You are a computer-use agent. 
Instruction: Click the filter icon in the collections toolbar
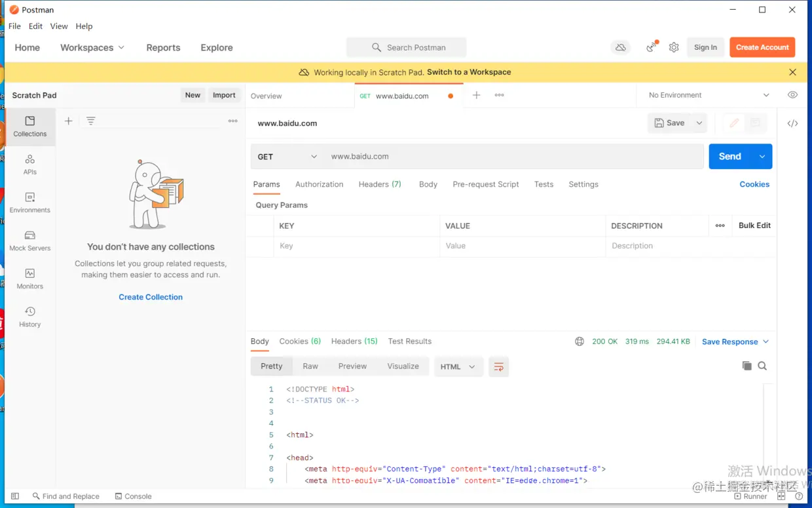pyautogui.click(x=91, y=121)
